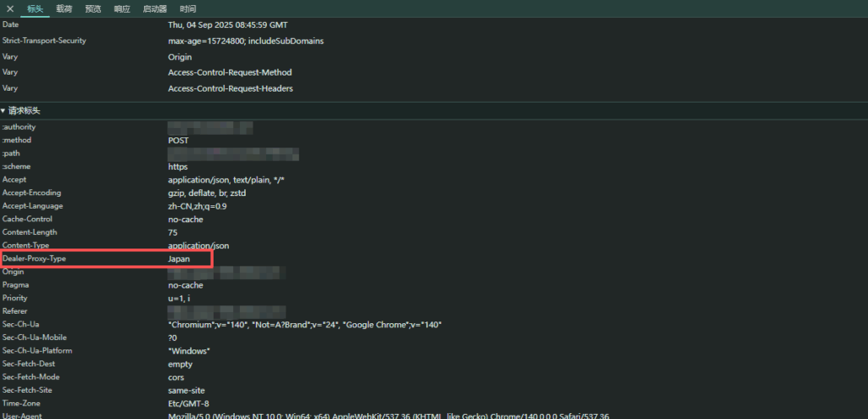Viewport: 868px width, 419px height.
Task: Select the POST method value
Action: [178, 141]
